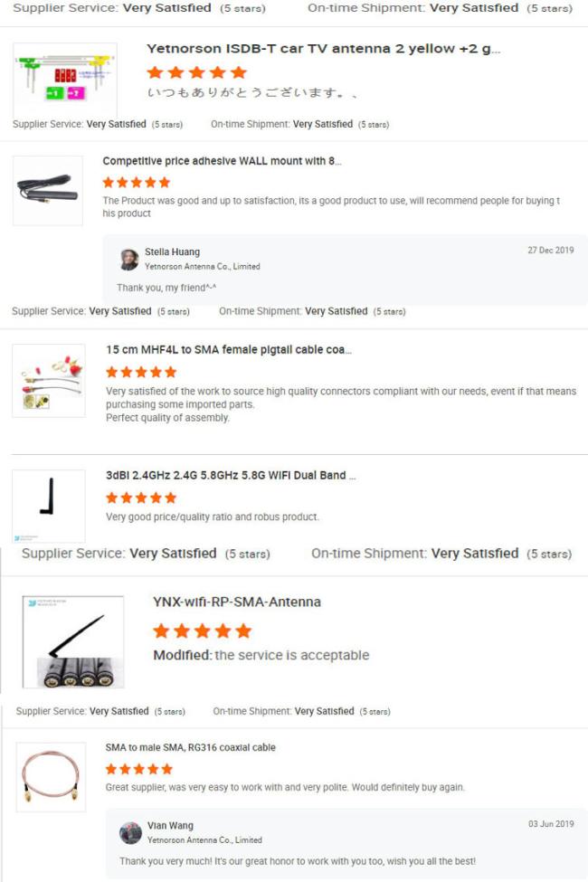Screen dimensions: 588x882
Task: Click the adhesive wall mount antenna product image
Action: [x=48, y=191]
